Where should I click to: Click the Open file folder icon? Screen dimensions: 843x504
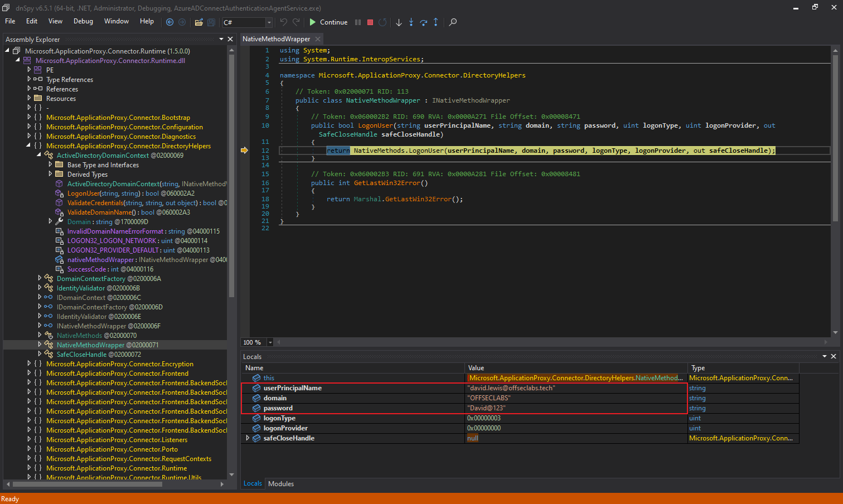198,22
